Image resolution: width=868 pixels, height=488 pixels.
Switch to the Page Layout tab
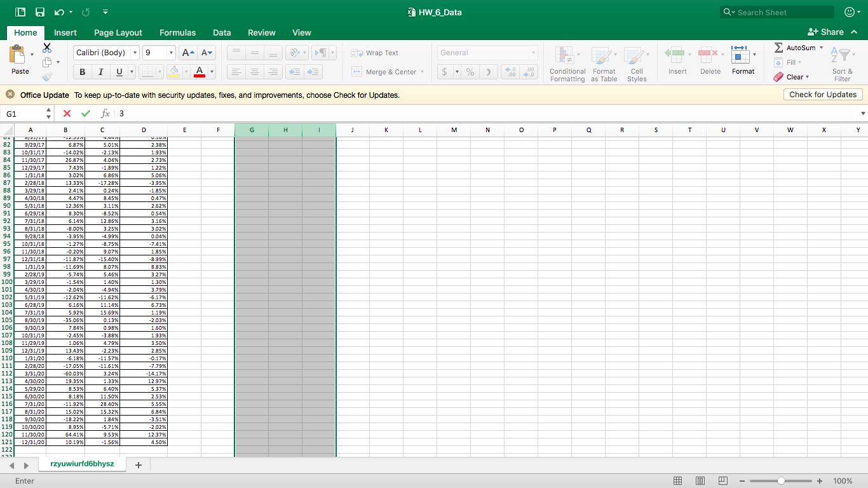coord(118,32)
